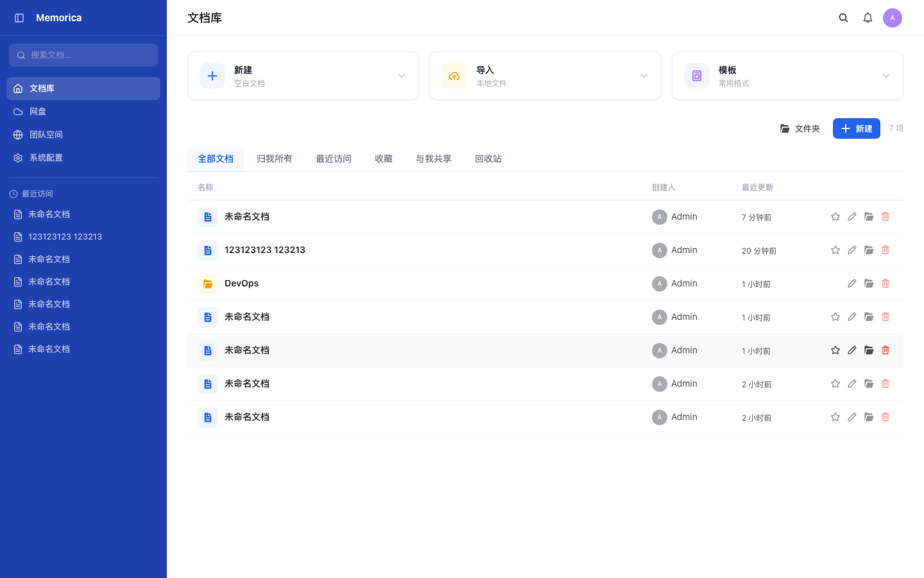Image resolution: width=924 pixels, height=578 pixels.
Task: Click the 创建人 column header
Action: pos(663,188)
